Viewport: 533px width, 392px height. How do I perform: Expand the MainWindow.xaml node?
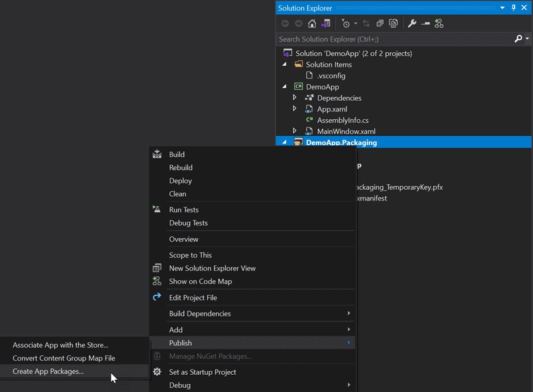295,131
